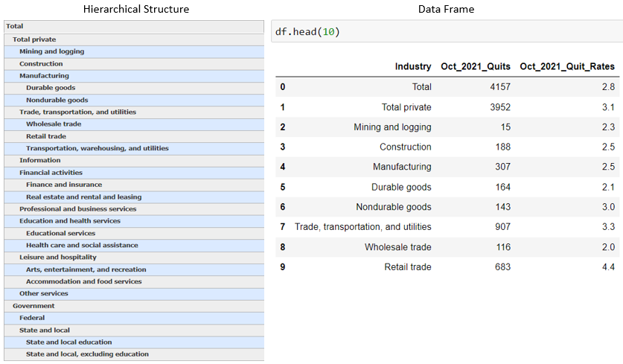Select Real estate and rental and leasing
623x364 pixels.
[83, 197]
